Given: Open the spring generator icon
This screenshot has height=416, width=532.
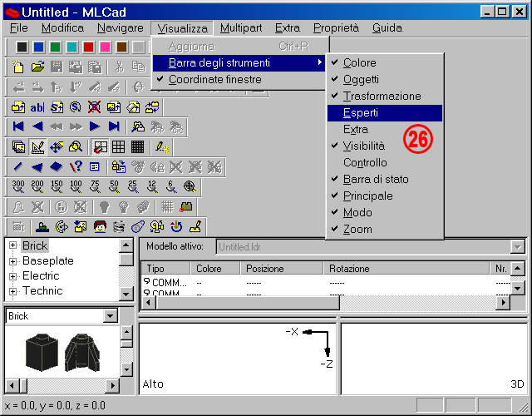Looking at the screenshot, I should click(x=119, y=226).
